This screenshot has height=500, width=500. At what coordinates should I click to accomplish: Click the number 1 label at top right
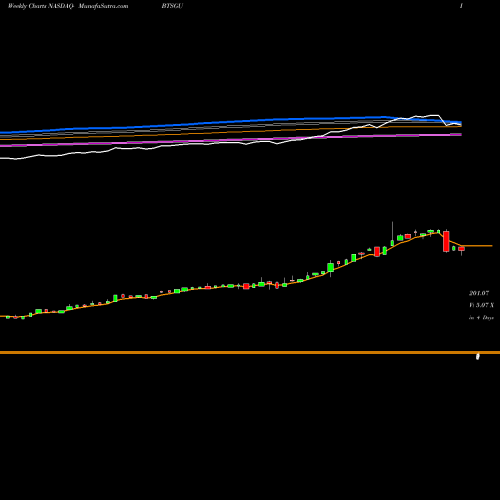pyautogui.click(x=461, y=6)
